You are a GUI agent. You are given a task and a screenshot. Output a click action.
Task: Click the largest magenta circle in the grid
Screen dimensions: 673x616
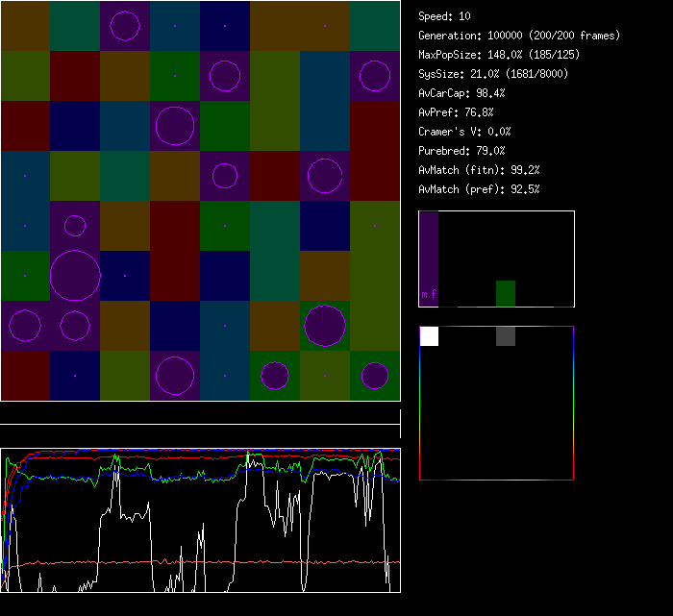75,276
